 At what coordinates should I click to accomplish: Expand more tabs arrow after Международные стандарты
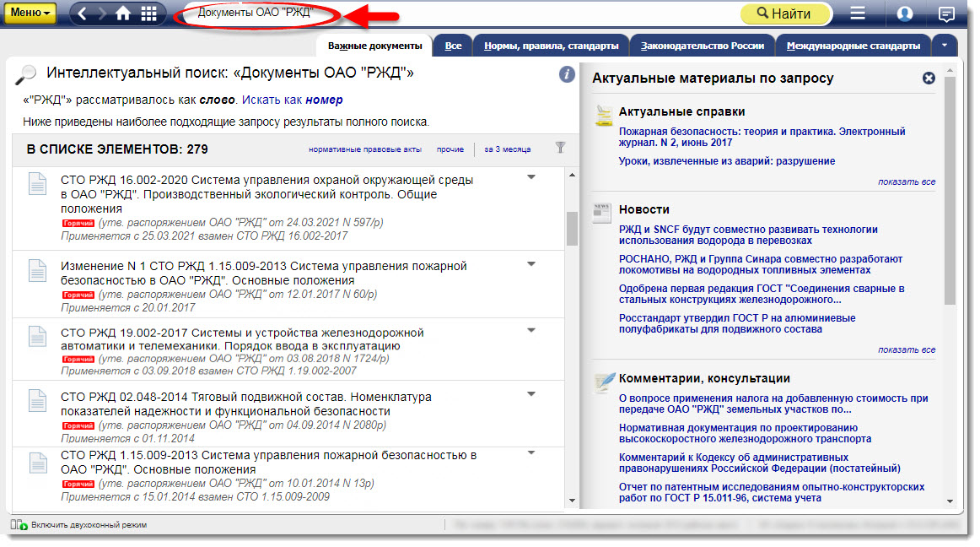point(945,46)
